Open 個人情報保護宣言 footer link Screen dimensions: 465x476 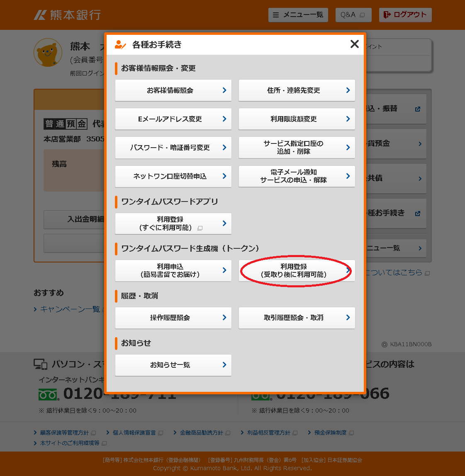click(134, 432)
